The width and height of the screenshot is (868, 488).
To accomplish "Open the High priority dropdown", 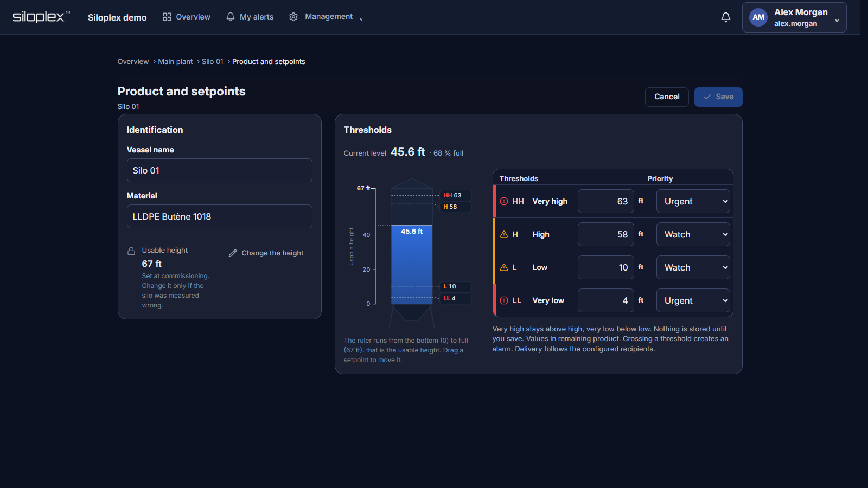I will 693,234.
